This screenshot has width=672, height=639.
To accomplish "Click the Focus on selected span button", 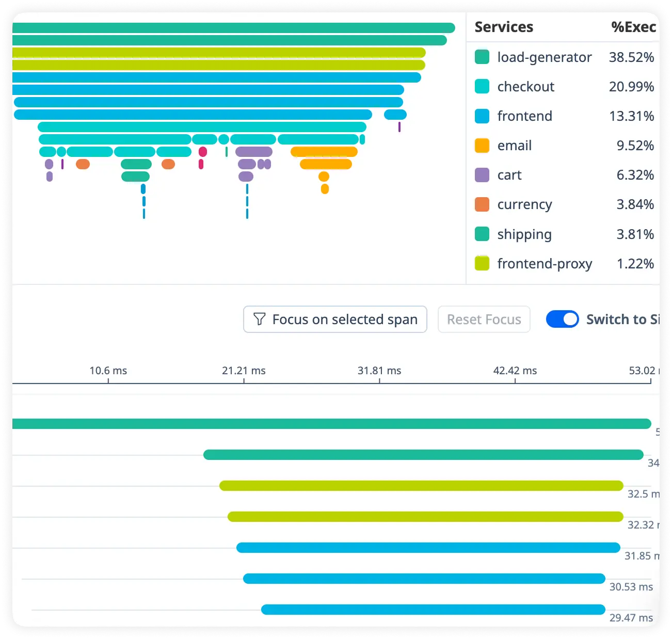I will tap(334, 319).
